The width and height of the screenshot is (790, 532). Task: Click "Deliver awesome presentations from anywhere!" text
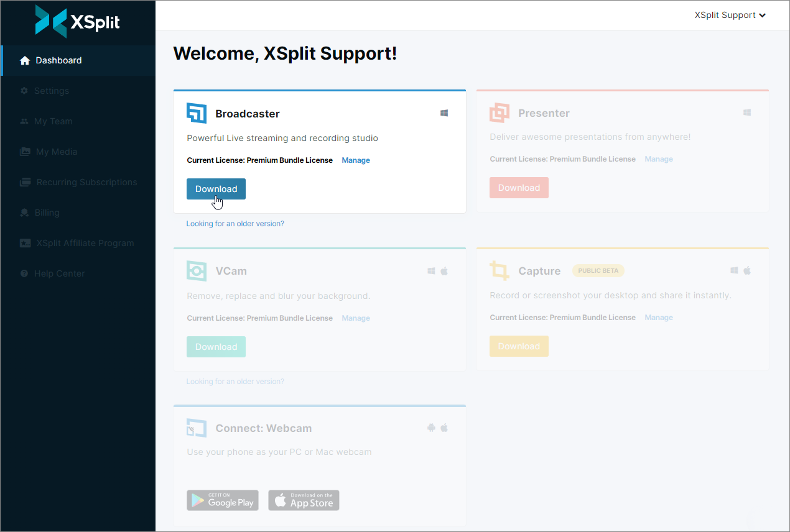(590, 137)
